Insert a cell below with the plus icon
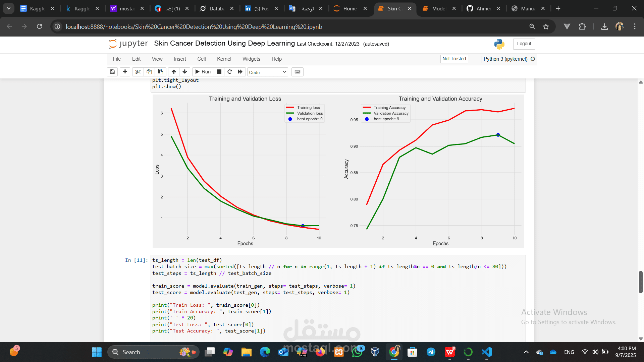The image size is (644, 362). pos(125,72)
